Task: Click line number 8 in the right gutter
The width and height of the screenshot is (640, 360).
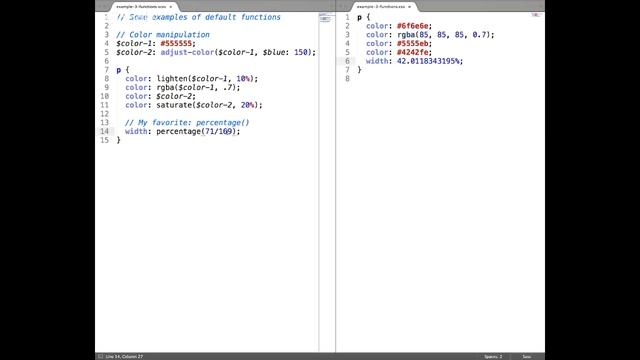Action: pyautogui.click(x=347, y=79)
